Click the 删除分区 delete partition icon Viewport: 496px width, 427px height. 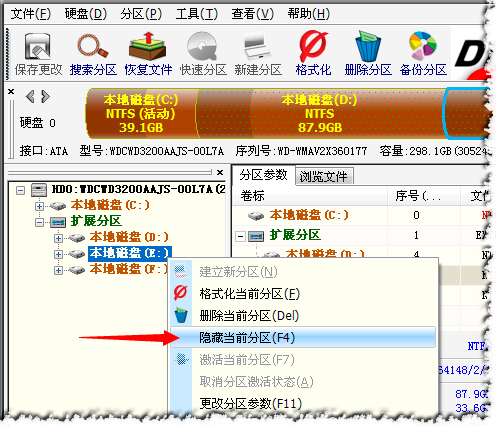click(368, 54)
